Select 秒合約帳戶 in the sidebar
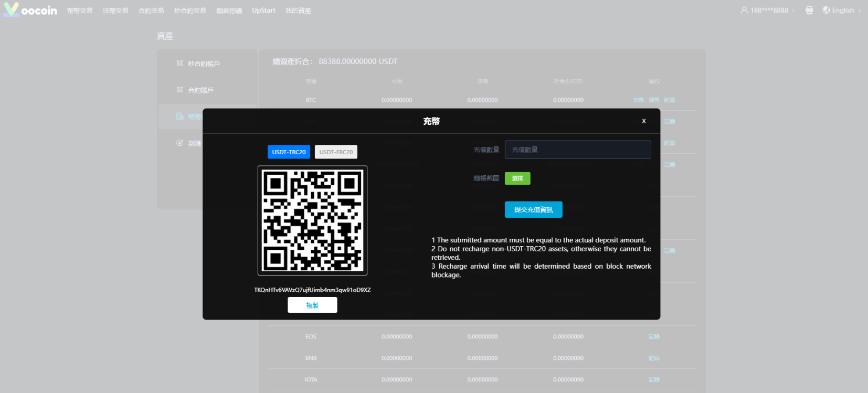 [204, 63]
